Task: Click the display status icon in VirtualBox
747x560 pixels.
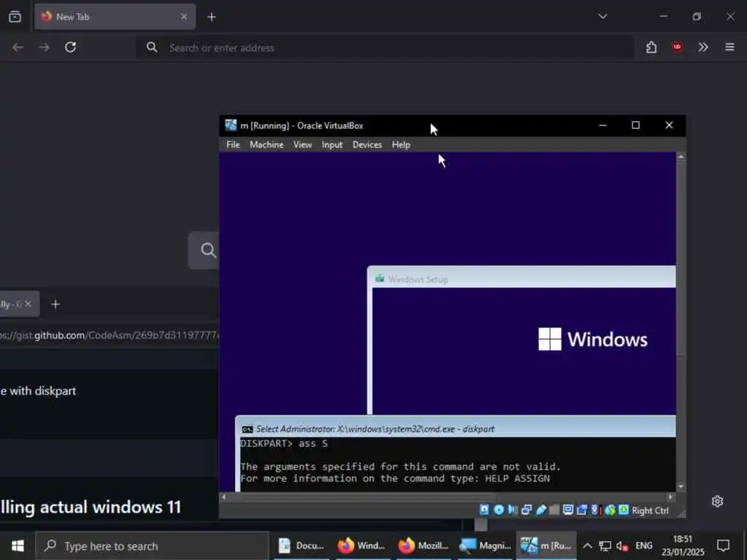Action: (568, 510)
